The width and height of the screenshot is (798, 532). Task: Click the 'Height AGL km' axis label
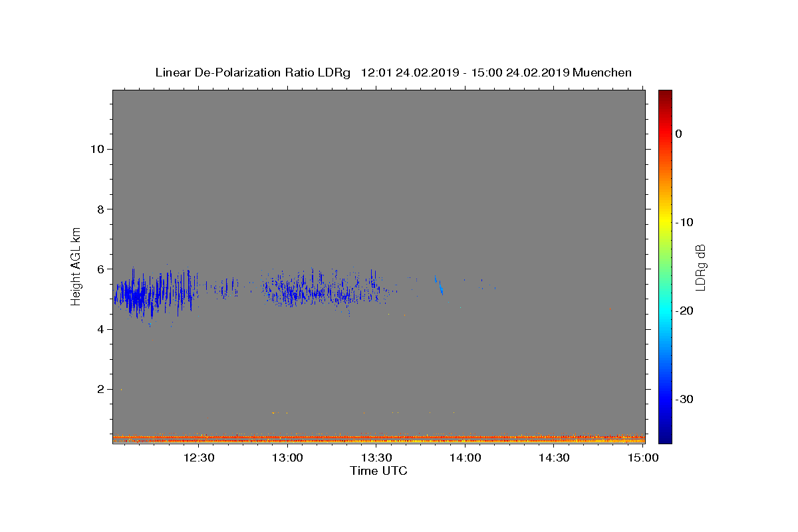click(x=76, y=265)
